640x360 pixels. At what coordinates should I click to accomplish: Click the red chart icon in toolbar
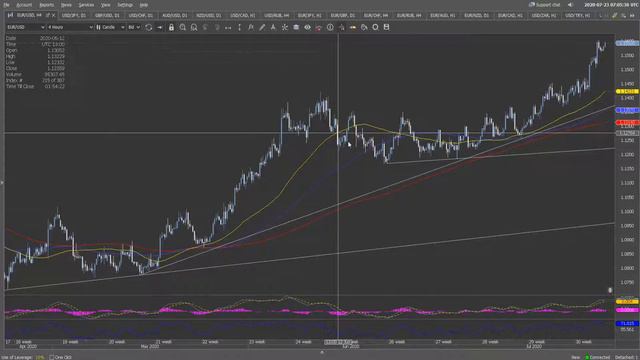pos(318,27)
